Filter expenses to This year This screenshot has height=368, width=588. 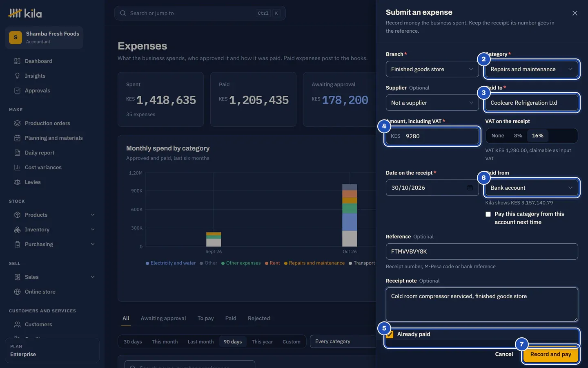click(262, 341)
